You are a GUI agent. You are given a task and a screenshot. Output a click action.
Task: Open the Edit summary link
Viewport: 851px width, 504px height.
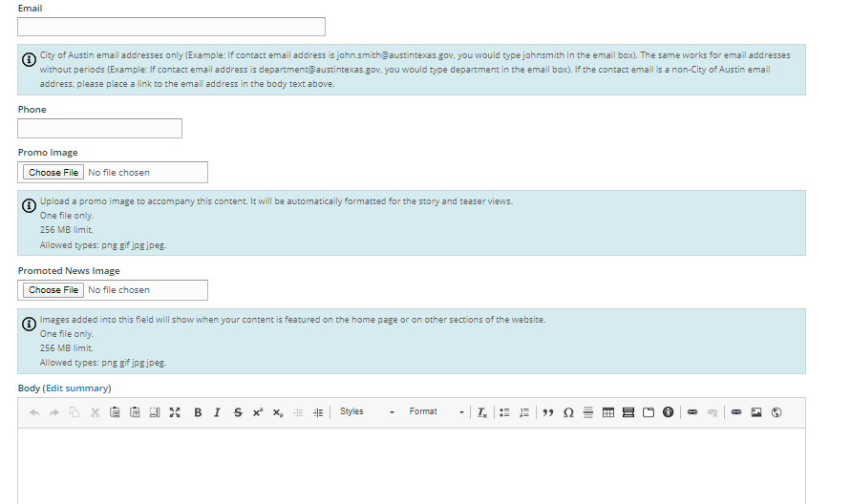[76, 388]
